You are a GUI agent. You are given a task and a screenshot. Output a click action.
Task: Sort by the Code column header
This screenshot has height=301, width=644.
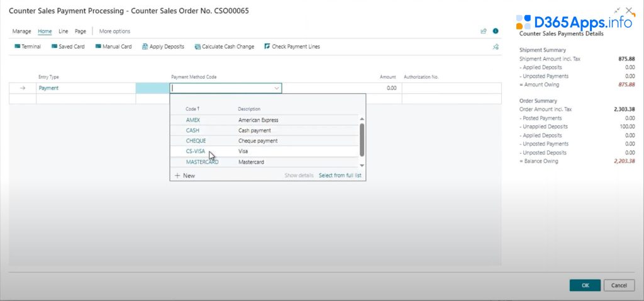(x=192, y=109)
